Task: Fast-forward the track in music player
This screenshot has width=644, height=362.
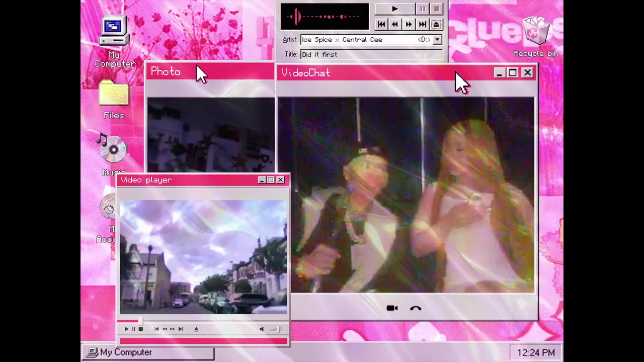Action: point(409,24)
